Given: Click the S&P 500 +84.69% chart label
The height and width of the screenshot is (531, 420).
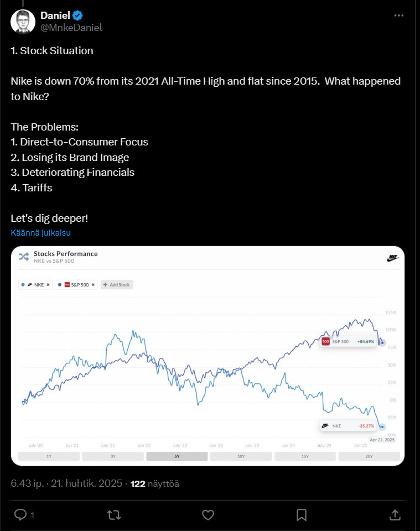Looking at the screenshot, I should [x=349, y=342].
